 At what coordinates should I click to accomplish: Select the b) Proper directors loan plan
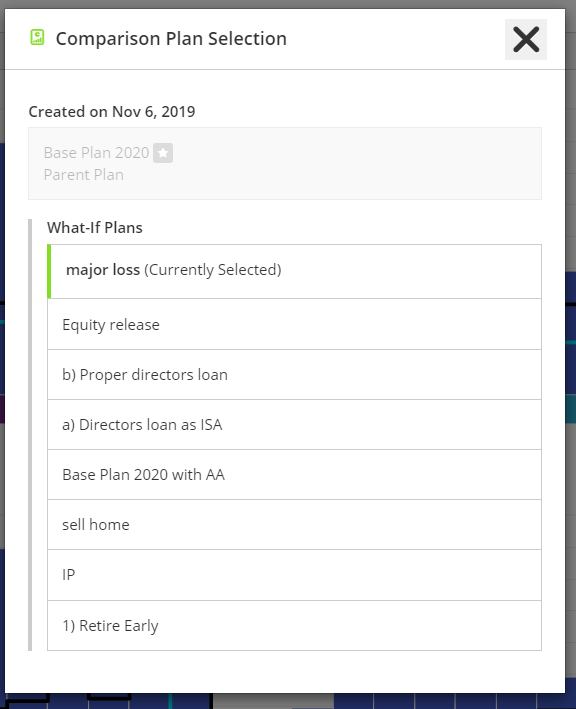[x=294, y=374]
